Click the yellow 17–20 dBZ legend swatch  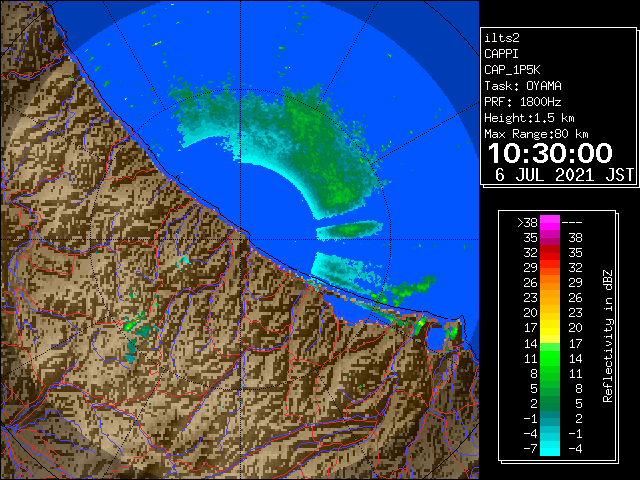tap(549, 328)
